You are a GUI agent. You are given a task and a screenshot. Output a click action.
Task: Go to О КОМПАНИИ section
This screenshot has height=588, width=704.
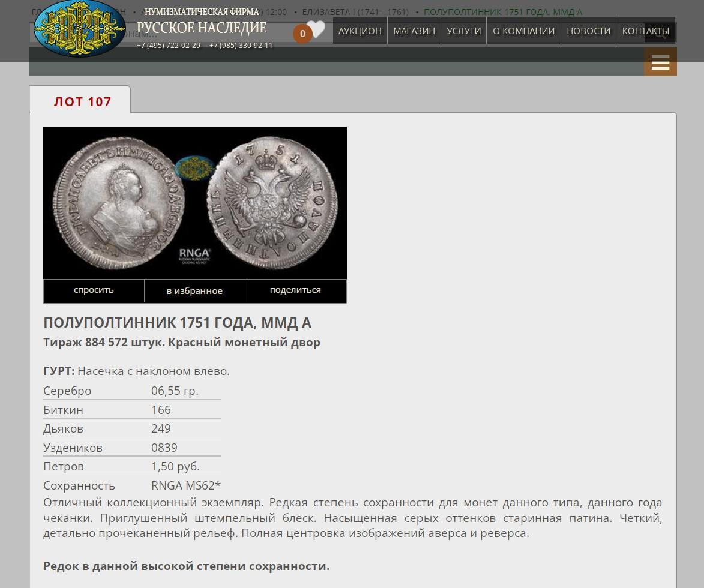523,31
